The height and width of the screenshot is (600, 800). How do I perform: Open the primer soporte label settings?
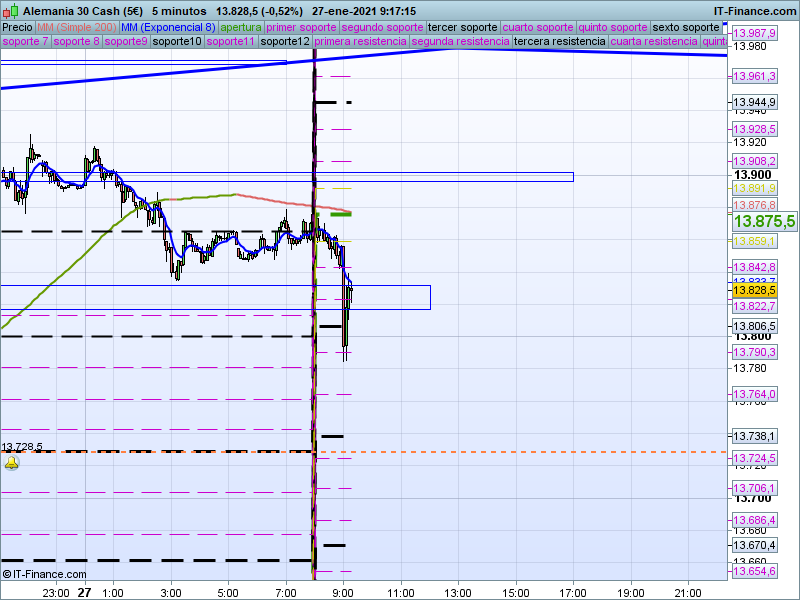point(302,27)
